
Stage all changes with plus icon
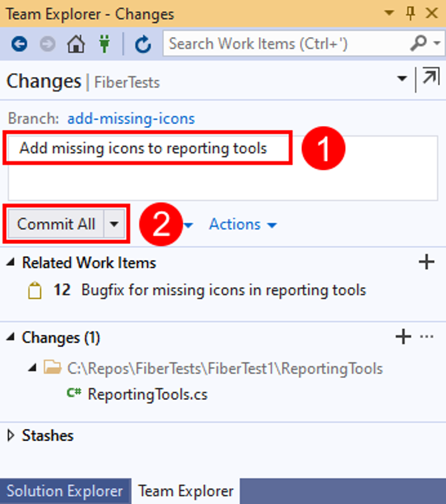point(404,336)
